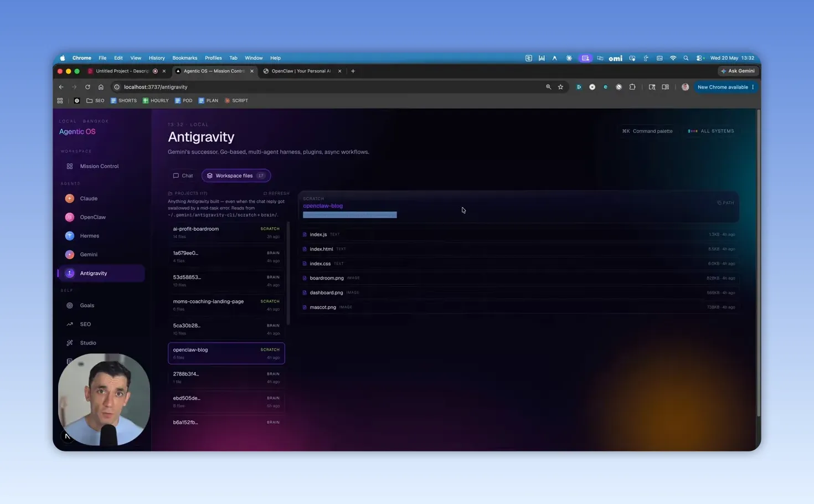Switch to the OpenClaw browser tab
This screenshot has width=814, height=504.
pyautogui.click(x=302, y=71)
